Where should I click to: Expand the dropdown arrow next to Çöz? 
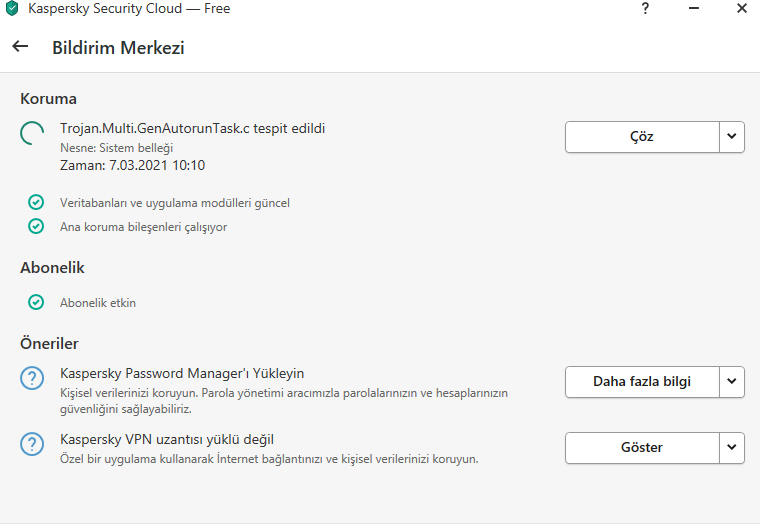[x=732, y=136]
